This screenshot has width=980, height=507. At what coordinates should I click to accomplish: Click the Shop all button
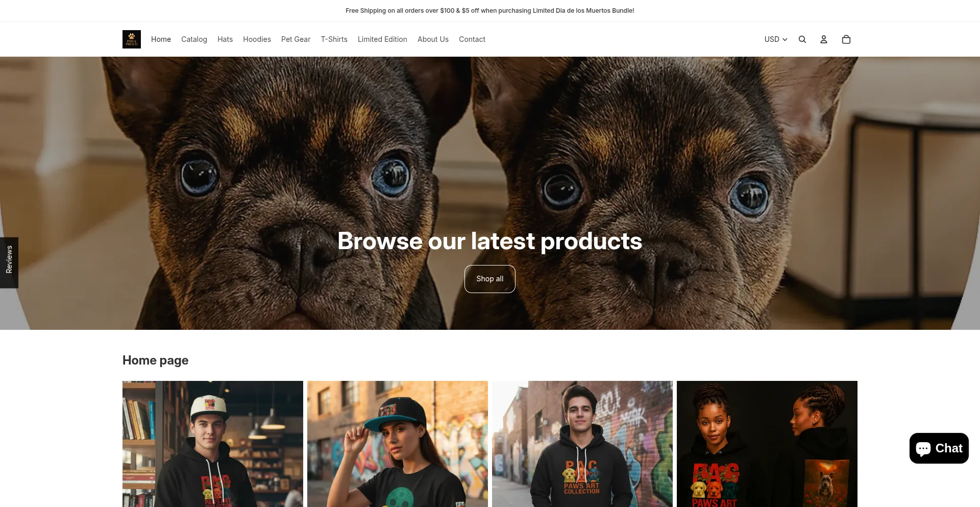490,279
